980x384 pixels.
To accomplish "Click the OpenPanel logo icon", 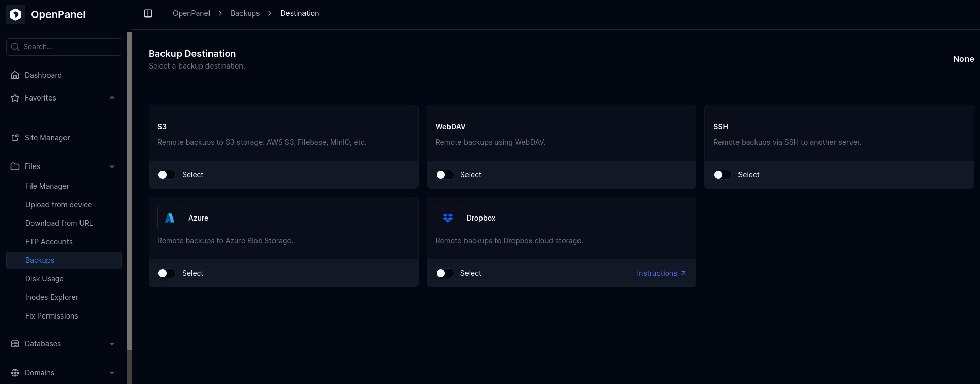I will [x=15, y=14].
